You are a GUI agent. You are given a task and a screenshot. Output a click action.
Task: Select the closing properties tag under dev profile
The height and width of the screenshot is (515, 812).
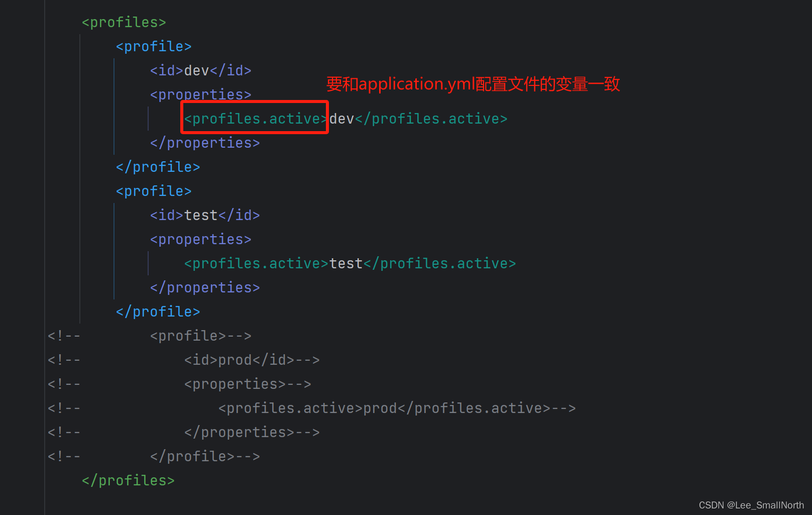pos(204,143)
